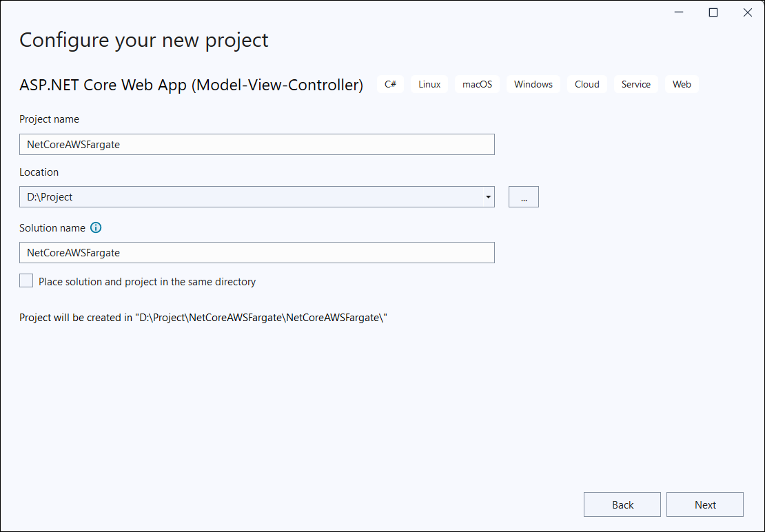Click the ASP.NET Core Web App title
The image size is (765, 532).
coord(191,84)
